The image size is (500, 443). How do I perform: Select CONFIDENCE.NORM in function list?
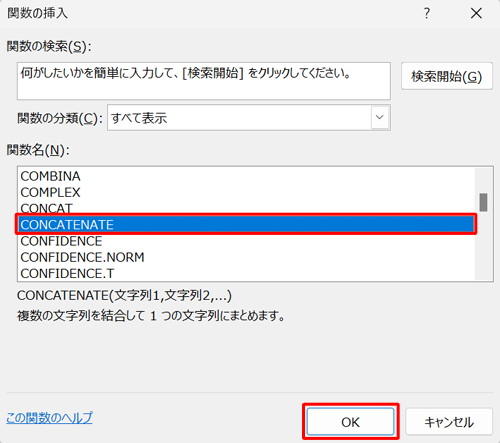tap(246, 257)
